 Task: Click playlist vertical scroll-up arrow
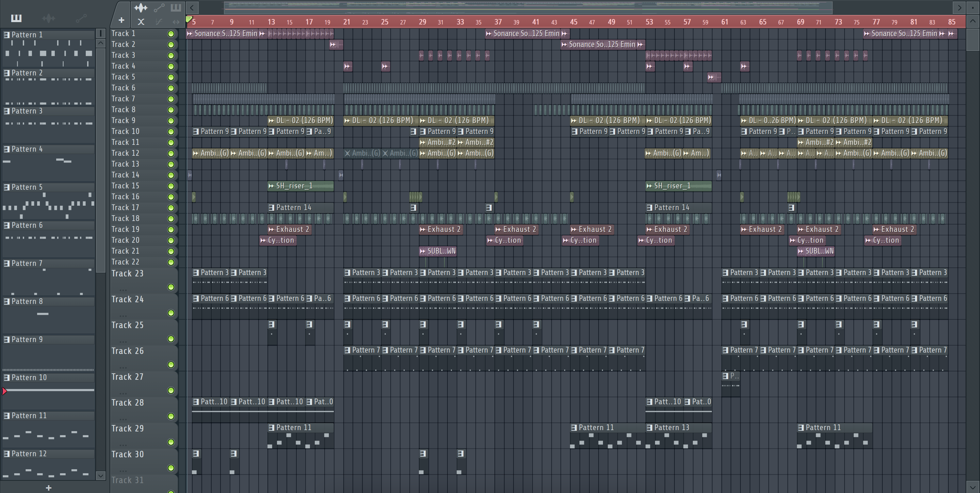973,21
